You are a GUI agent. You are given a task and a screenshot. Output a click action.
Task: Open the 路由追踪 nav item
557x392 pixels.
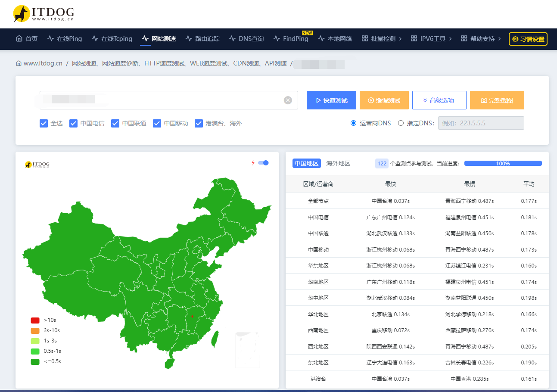[x=202, y=39]
